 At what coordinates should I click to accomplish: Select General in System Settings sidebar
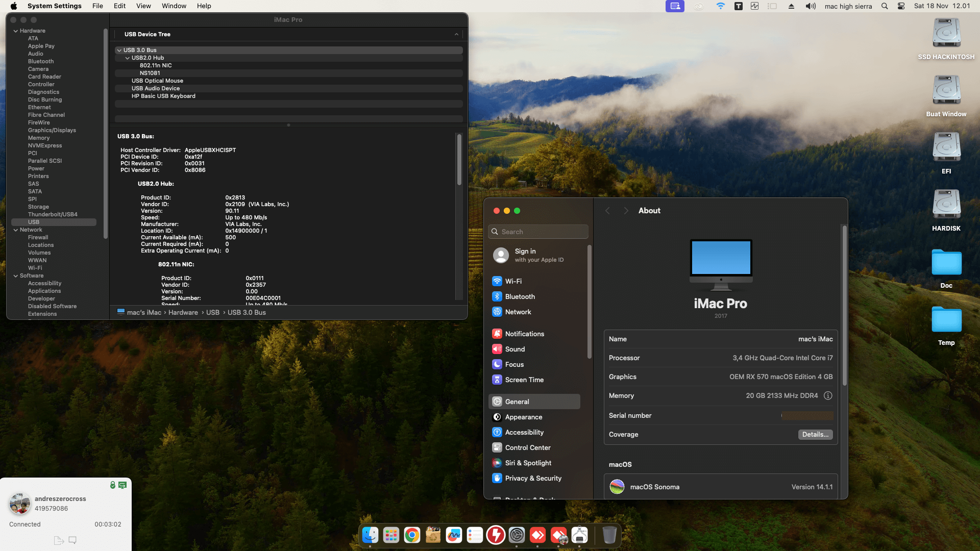click(534, 402)
